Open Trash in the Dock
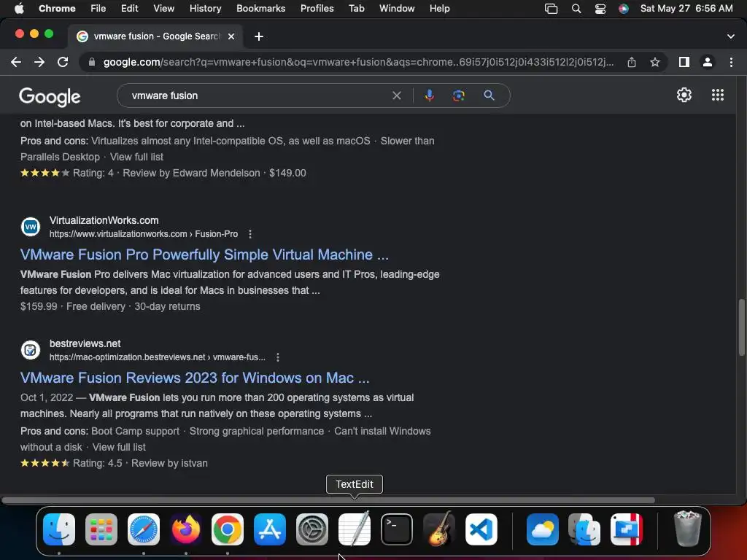Image resolution: width=747 pixels, height=560 pixels. [x=687, y=529]
